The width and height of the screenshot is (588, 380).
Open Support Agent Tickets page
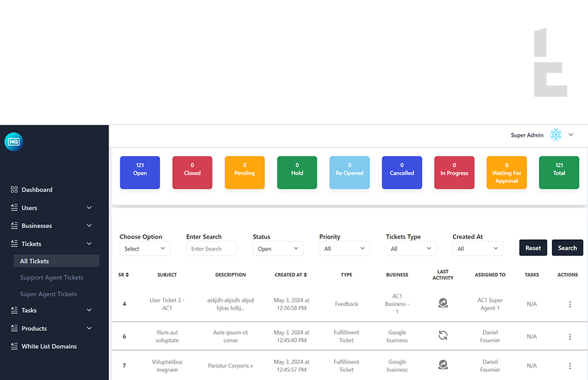coord(52,278)
